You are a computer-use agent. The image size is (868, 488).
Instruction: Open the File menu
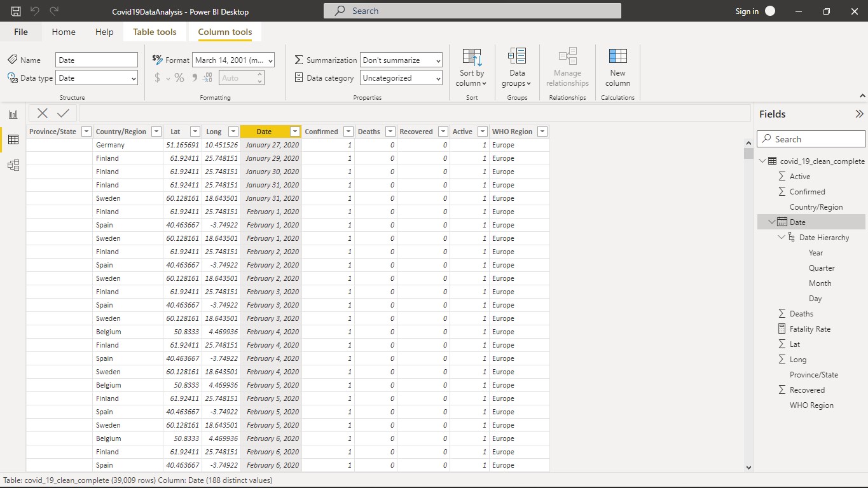(21, 32)
